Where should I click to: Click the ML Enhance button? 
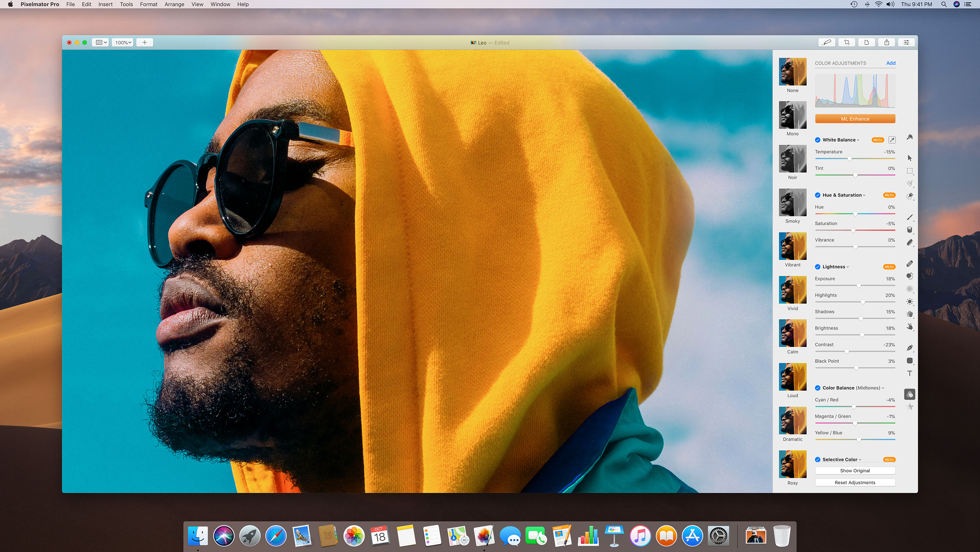tap(855, 119)
